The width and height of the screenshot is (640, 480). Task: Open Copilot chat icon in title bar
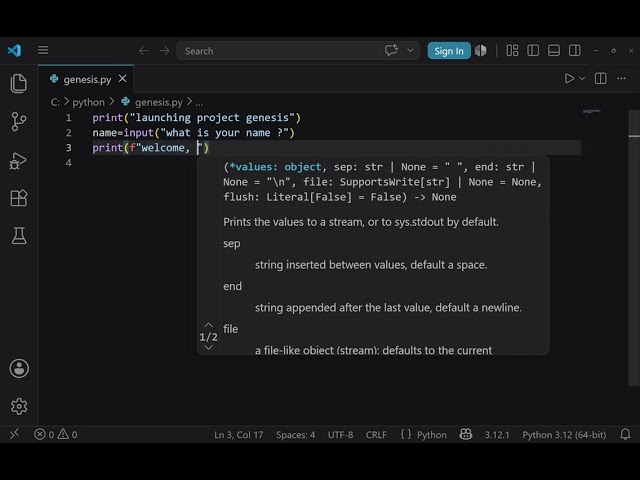[x=391, y=50]
